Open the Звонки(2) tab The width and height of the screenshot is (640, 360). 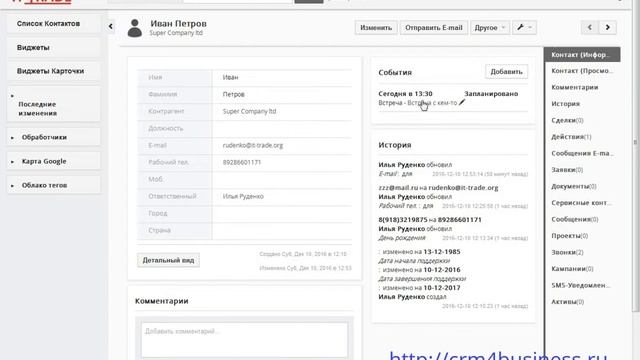click(567, 252)
